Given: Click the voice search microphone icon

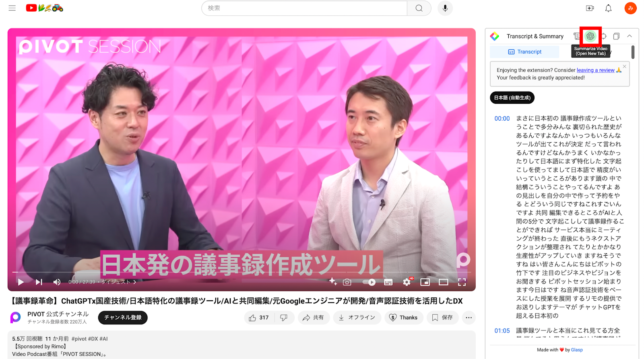Looking at the screenshot, I should coord(445,8).
